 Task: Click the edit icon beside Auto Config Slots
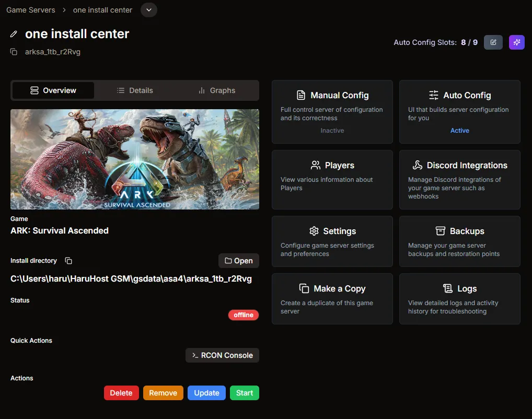click(x=493, y=42)
